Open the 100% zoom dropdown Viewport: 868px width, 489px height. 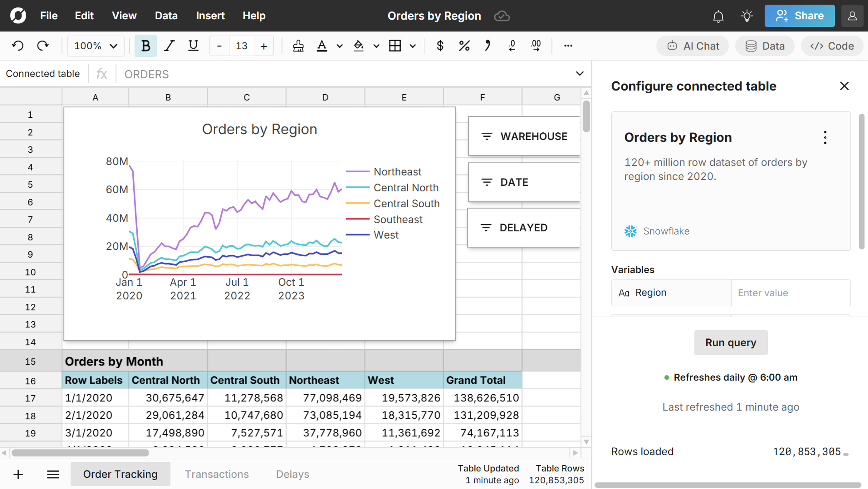(96, 46)
